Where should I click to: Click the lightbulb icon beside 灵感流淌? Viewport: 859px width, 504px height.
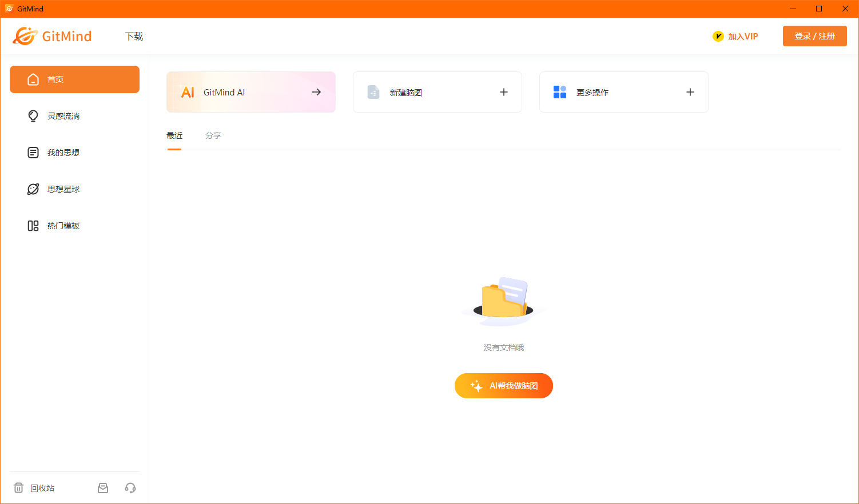(33, 116)
